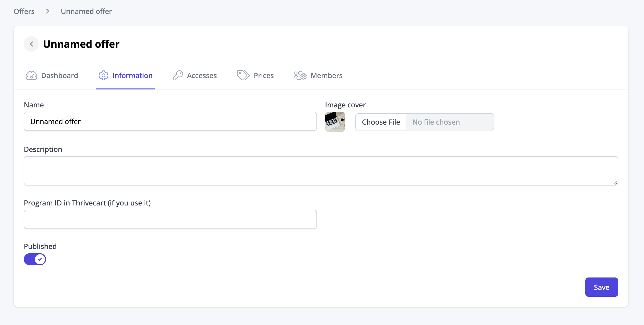Click the Description resize handle
The image size is (644, 325).
click(615, 183)
